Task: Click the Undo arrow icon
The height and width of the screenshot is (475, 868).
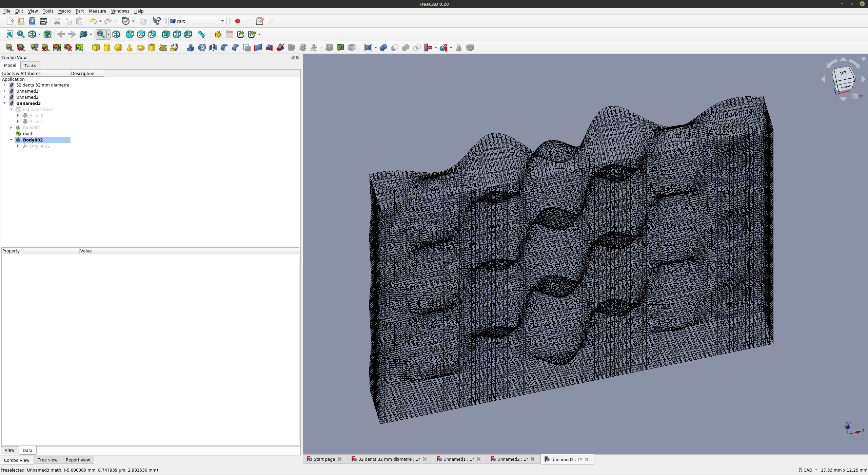Action: [93, 21]
